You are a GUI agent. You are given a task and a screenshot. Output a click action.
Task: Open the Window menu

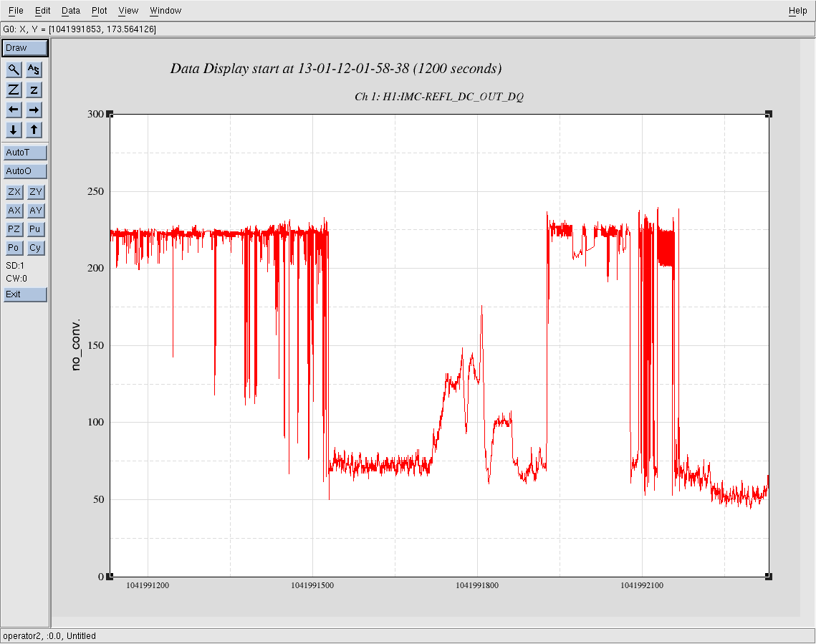click(x=165, y=11)
